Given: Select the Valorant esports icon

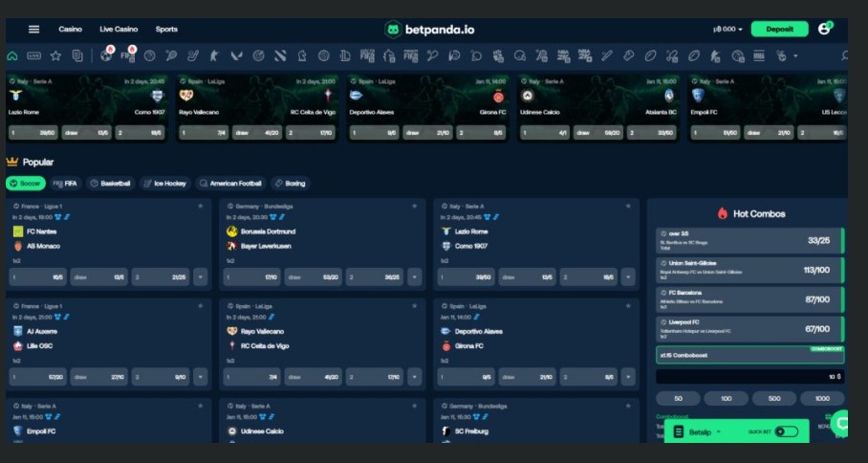Looking at the screenshot, I should [x=236, y=55].
